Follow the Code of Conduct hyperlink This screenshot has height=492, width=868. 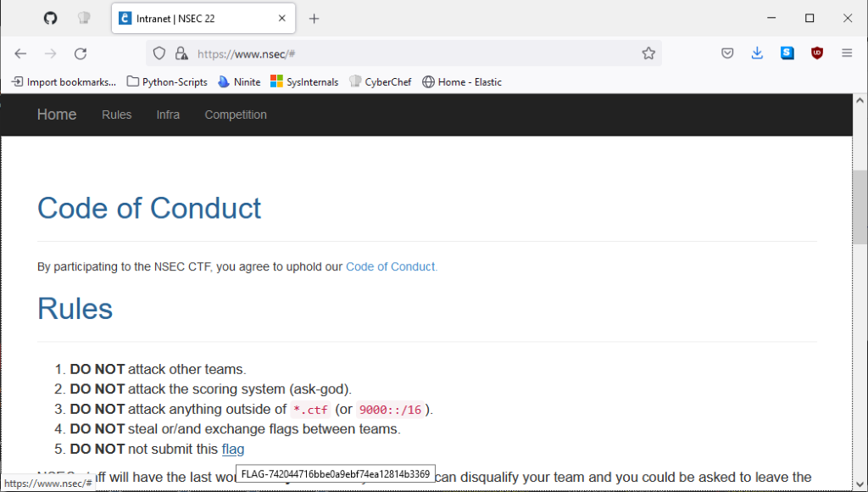[x=391, y=266]
